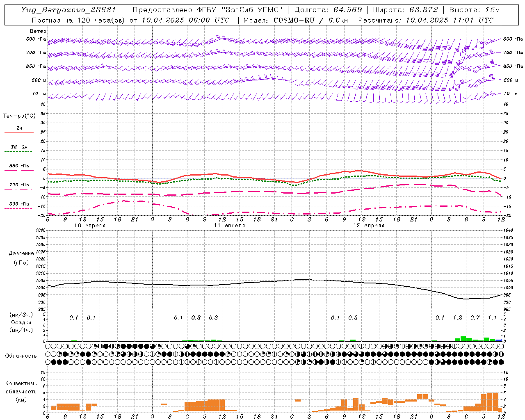This screenshot has width=525, height=420.
Task: Click the 0.7 three-hour precipitation value
Action: pos(475,317)
